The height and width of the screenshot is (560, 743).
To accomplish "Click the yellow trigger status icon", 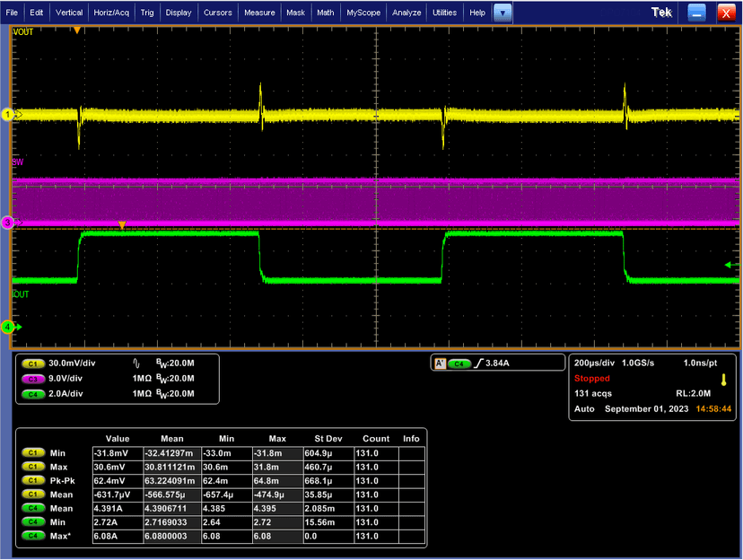I will coord(723,380).
